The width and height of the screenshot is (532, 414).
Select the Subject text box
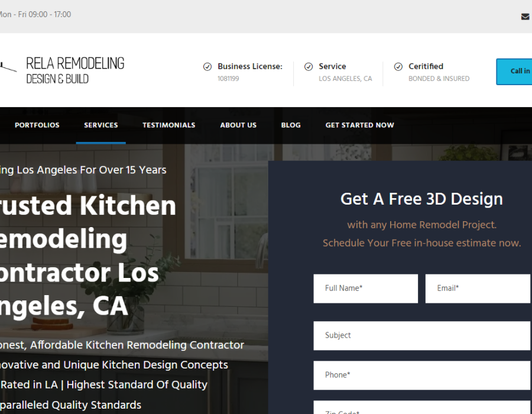(421, 335)
